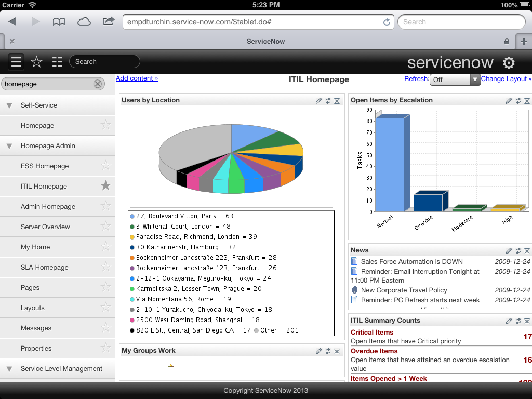Favorite Admin Homepage with its star
Viewport: 532px width, 399px height.
[105, 206]
